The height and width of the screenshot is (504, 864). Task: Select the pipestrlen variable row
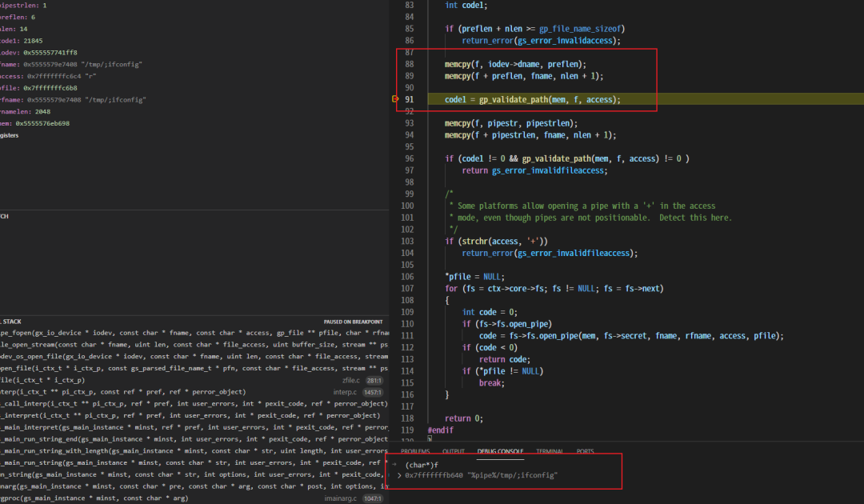click(194, 6)
